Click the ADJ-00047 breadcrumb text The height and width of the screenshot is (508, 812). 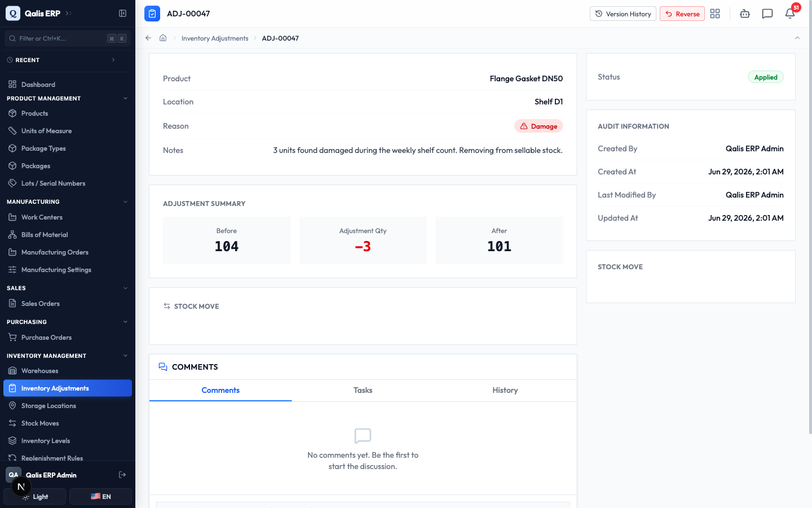coord(280,38)
